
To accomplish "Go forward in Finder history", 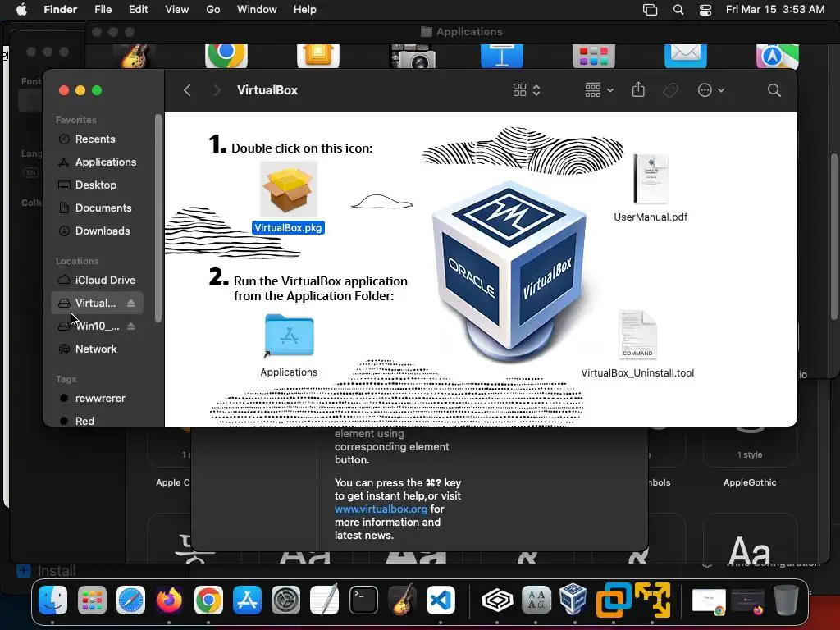I will point(217,90).
